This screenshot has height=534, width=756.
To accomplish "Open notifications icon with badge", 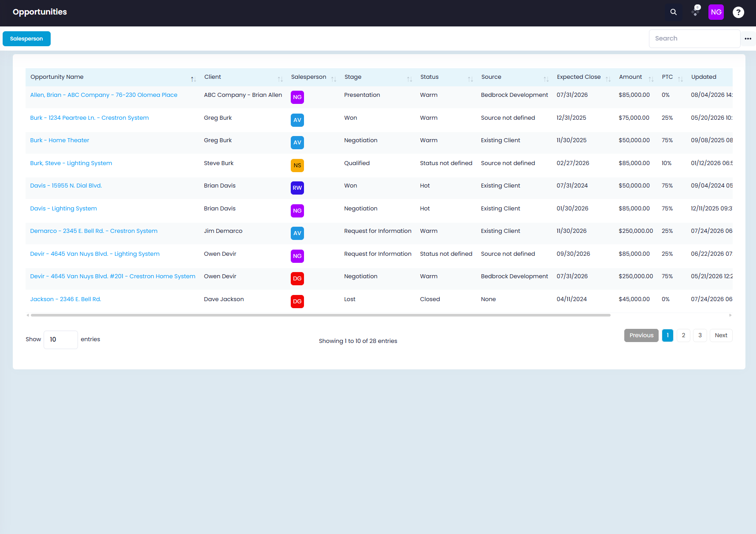I will point(696,11).
